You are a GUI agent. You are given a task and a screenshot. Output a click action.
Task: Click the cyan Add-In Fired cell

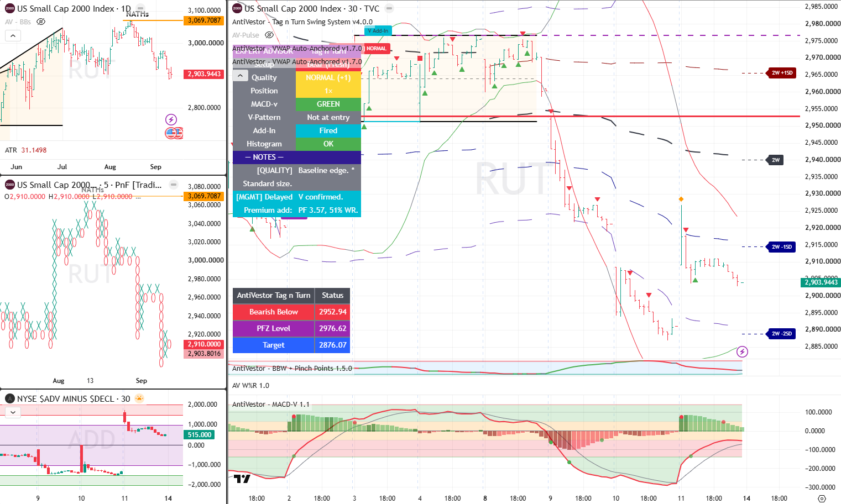tap(328, 130)
